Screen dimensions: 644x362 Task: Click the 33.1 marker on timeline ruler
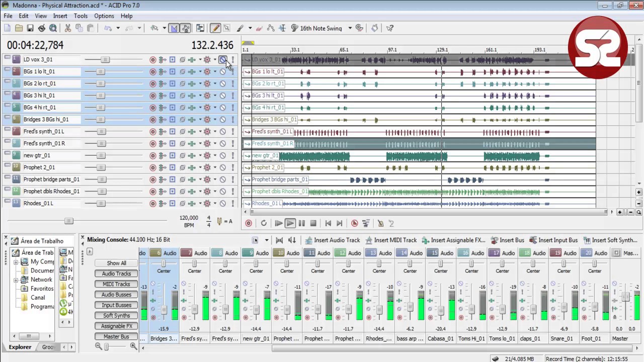click(295, 50)
